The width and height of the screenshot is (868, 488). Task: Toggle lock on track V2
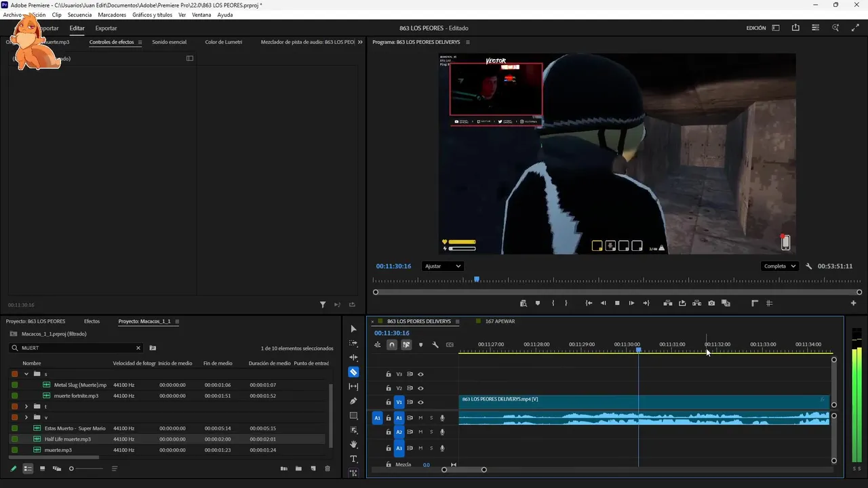pos(389,388)
